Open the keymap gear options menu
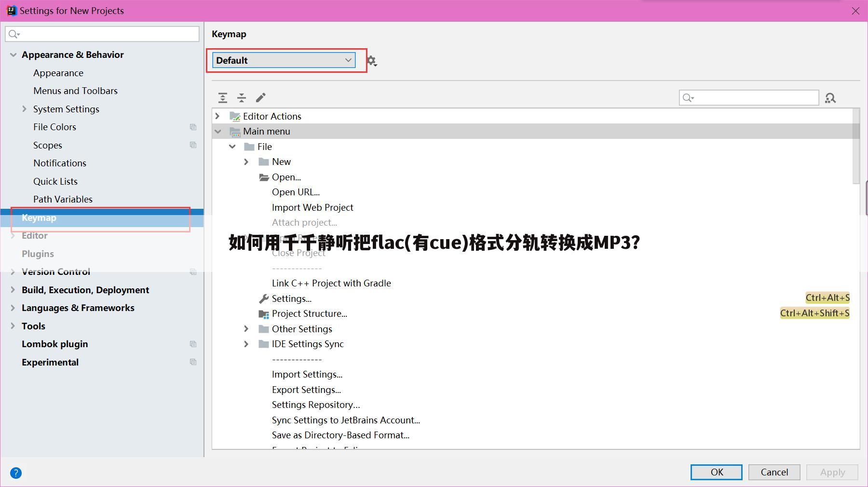The width and height of the screenshot is (868, 487). coord(371,61)
